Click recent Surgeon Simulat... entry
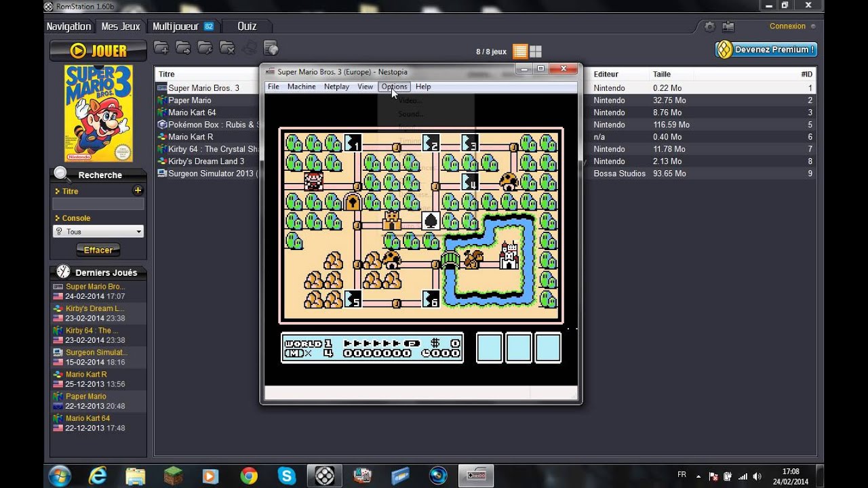868x488 pixels. [98, 357]
